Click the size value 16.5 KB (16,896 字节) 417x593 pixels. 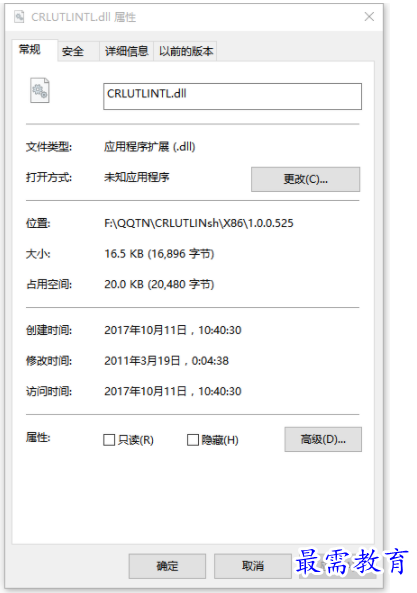[x=159, y=254]
